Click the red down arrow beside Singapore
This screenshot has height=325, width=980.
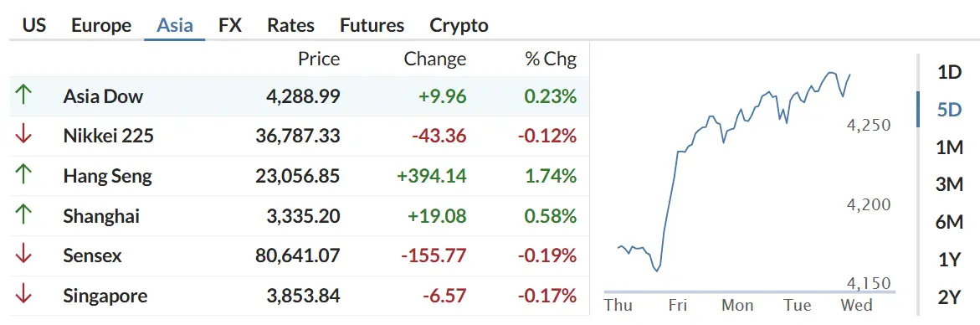[23, 295]
